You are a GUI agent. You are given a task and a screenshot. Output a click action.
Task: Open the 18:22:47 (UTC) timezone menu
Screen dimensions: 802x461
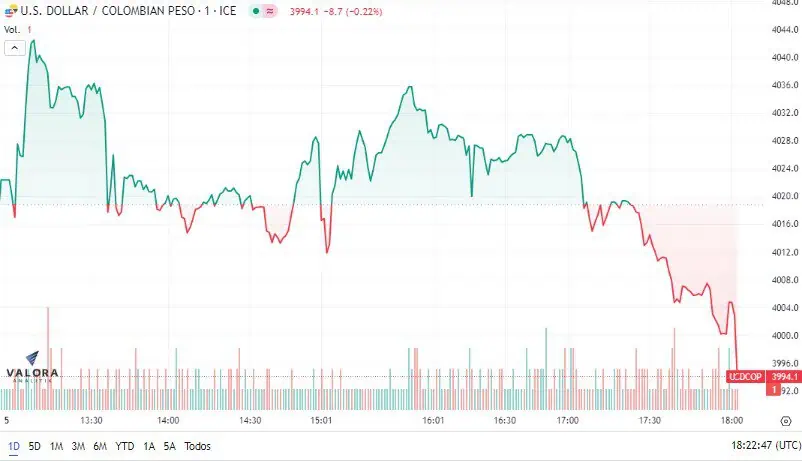[x=766, y=445]
